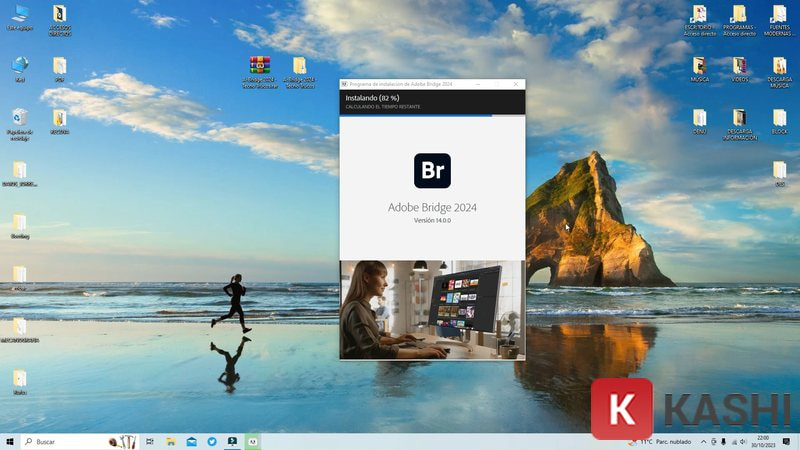Open the FUENTES MODERNAS folder
The width and height of the screenshot is (800, 450).
click(779, 20)
